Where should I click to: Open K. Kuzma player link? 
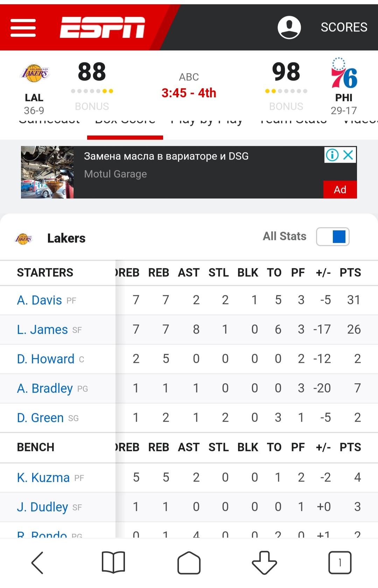(43, 478)
